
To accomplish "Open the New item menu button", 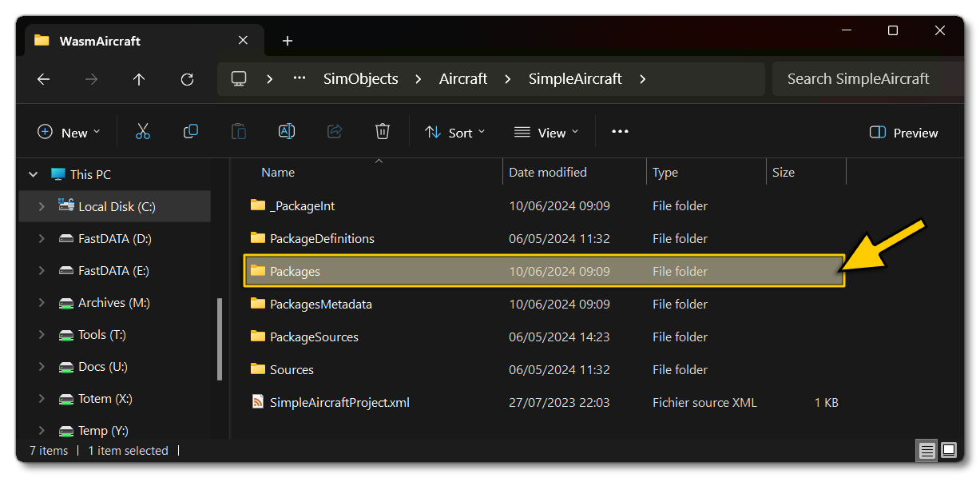I will [69, 133].
